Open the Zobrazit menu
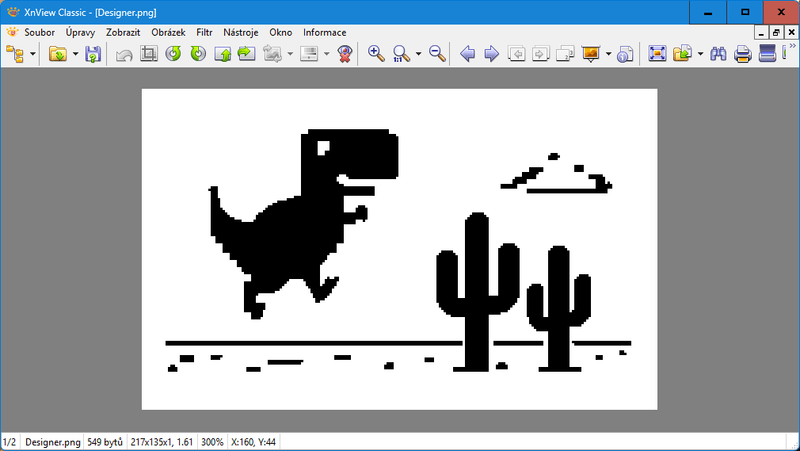 123,32
